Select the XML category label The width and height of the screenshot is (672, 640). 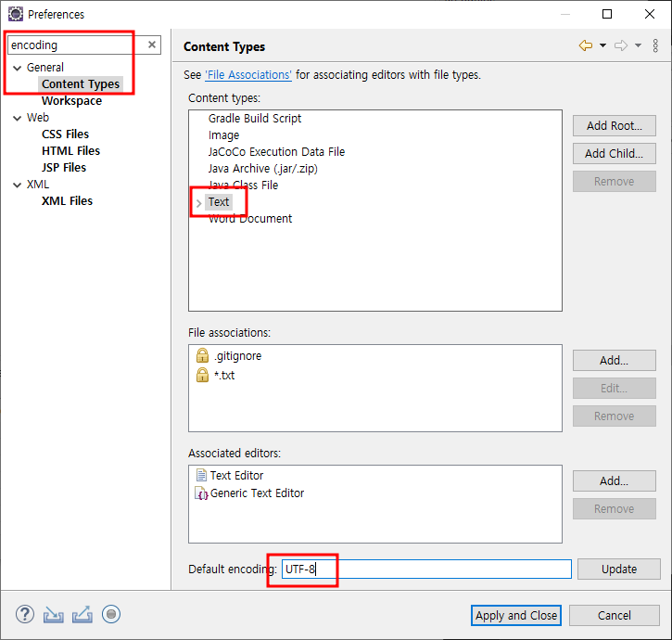pyautogui.click(x=38, y=185)
